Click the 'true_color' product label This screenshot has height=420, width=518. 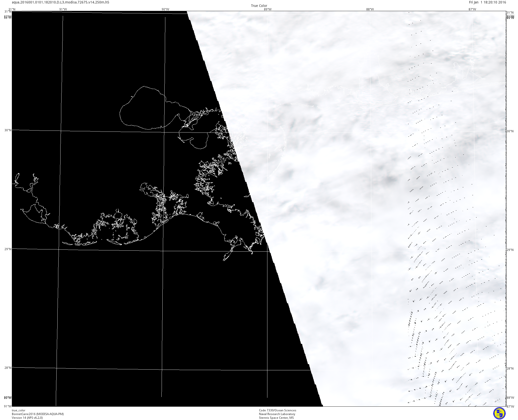click(x=19, y=410)
